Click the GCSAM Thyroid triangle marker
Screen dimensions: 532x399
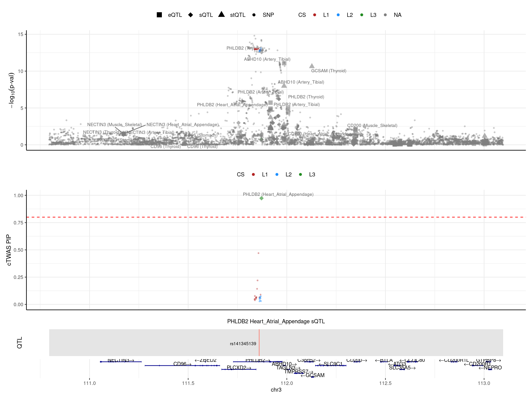[312, 66]
